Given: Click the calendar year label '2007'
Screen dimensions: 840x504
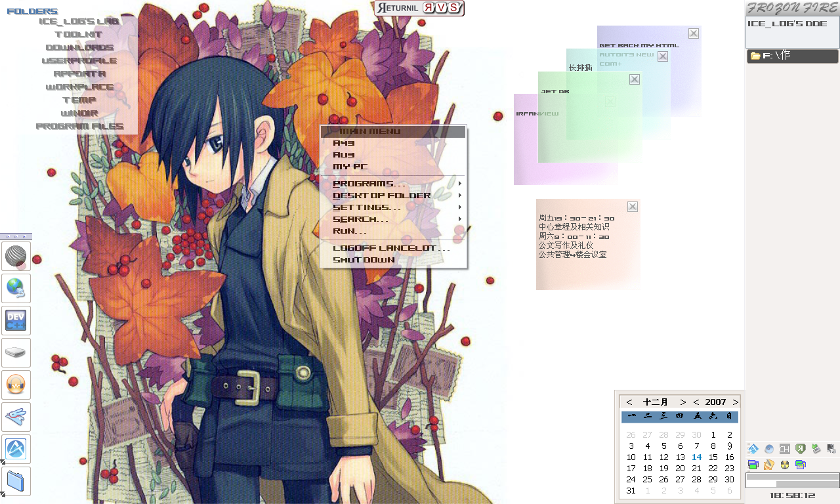Looking at the screenshot, I should point(716,402).
